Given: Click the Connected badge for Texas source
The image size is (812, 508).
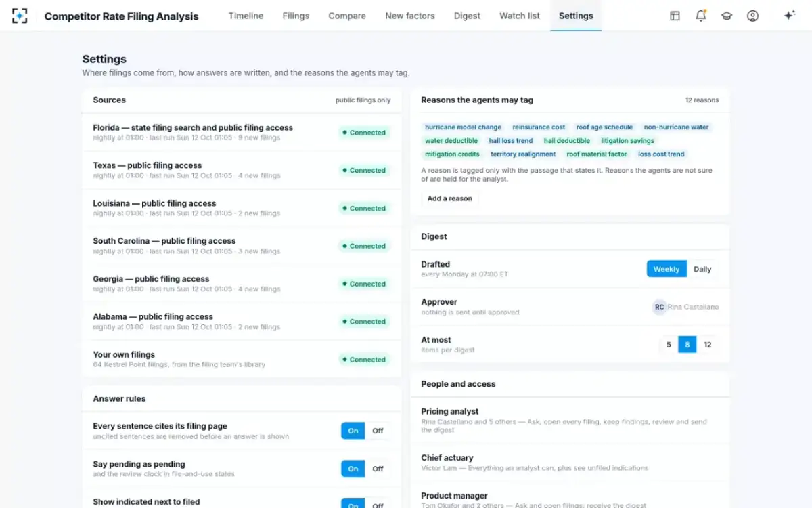Looking at the screenshot, I should pyautogui.click(x=364, y=171).
